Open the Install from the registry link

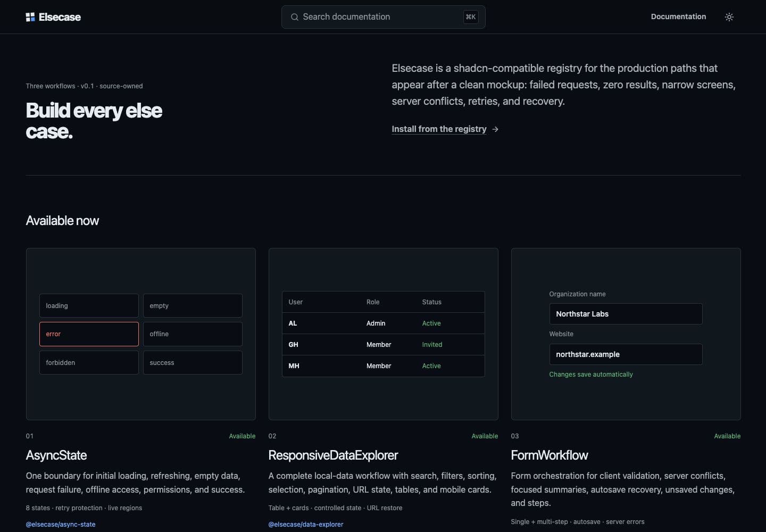coord(439,129)
